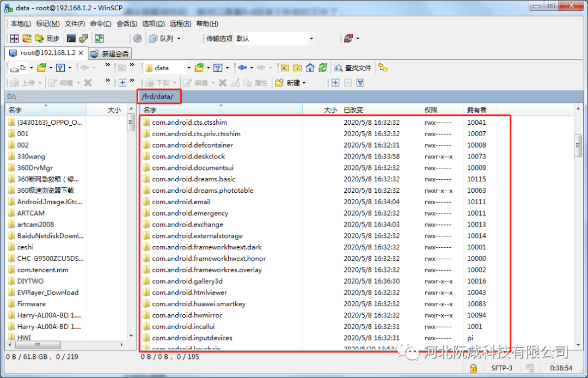Click local panel open directory icon

pos(41,68)
